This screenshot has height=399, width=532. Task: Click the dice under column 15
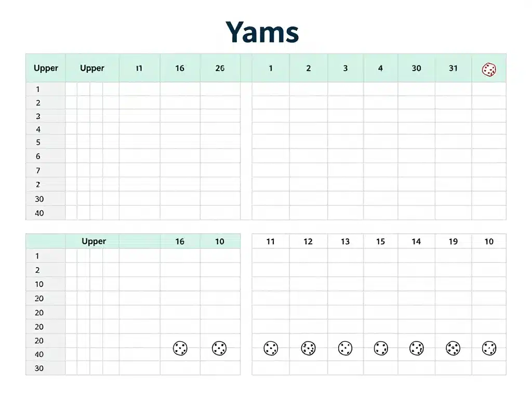coord(381,348)
